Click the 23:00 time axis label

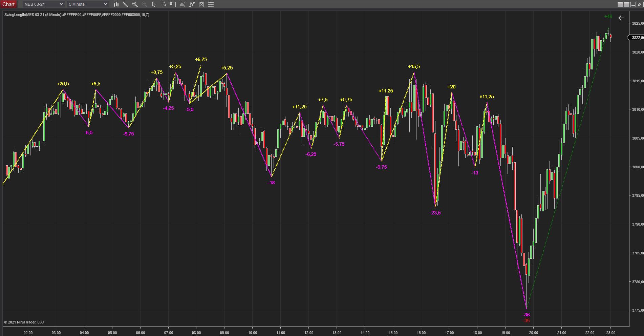tap(610, 333)
